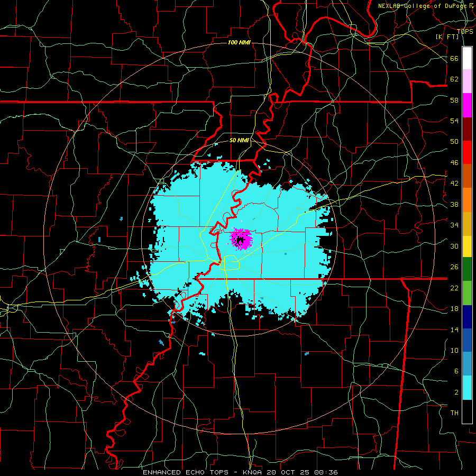Click 'ENHANCED ECHO TOPS' in the footer
Image resolution: width=476 pixels, height=476 pixels.
[x=186, y=472]
